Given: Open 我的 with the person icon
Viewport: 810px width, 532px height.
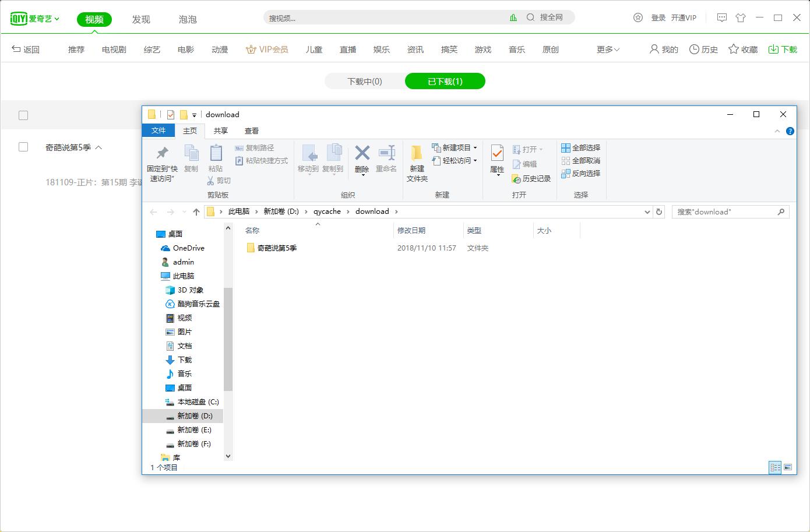Looking at the screenshot, I should (x=662, y=49).
